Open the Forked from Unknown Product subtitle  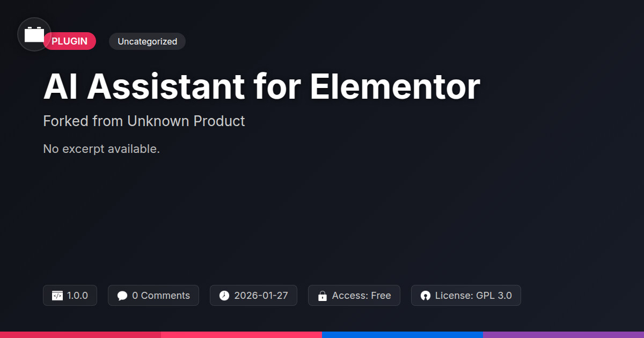144,121
